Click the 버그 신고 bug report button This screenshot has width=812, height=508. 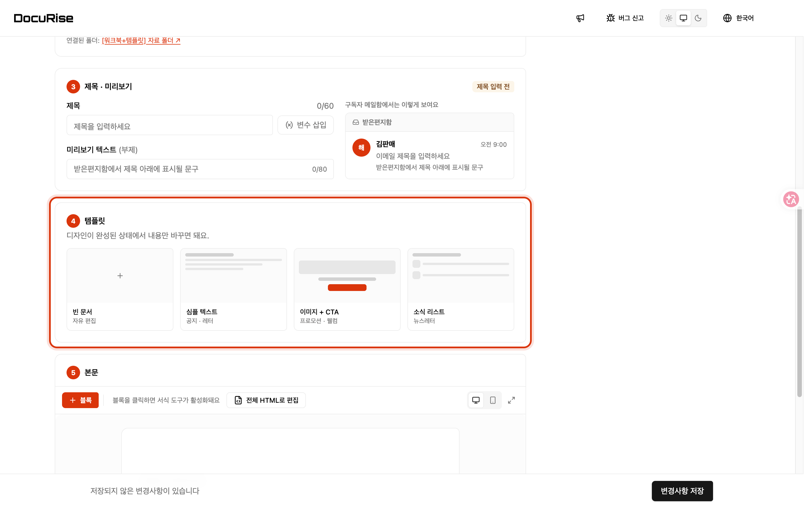[625, 18]
